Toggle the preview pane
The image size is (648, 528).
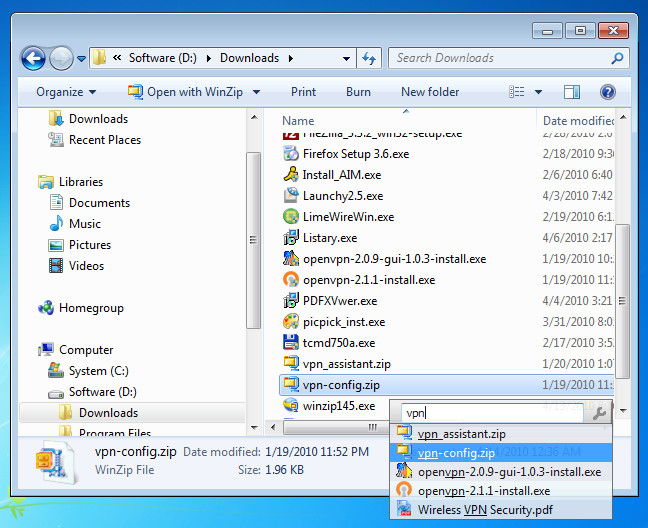(x=572, y=92)
